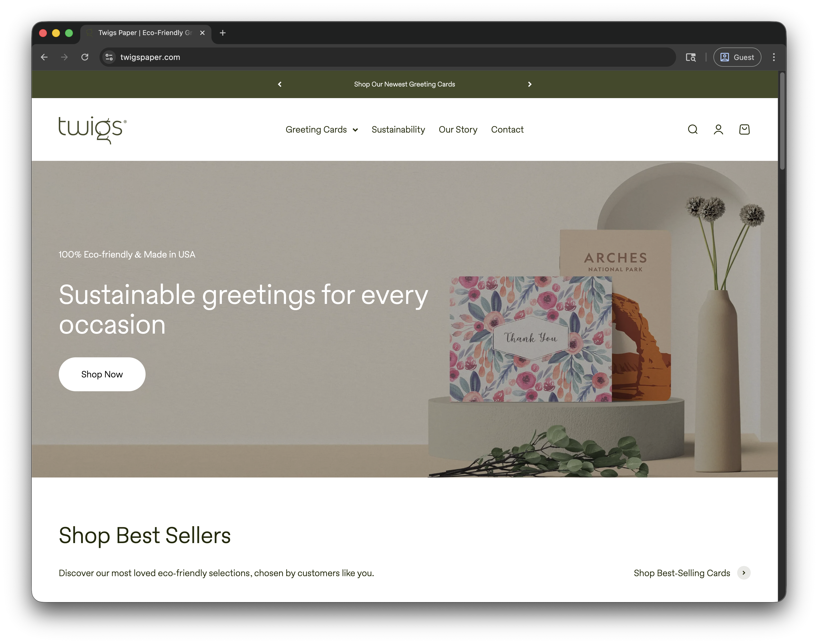Show the next announcement with right chevron
Screen dimensions: 818x644
530,84
